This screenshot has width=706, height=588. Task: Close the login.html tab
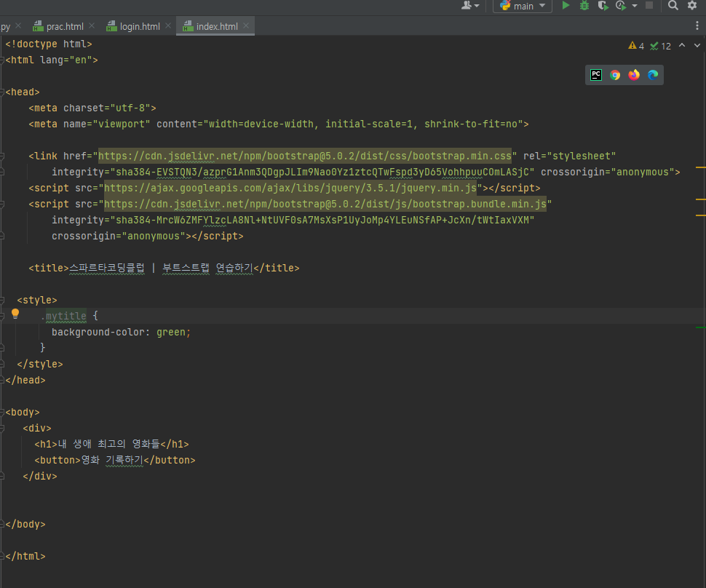[x=168, y=25]
